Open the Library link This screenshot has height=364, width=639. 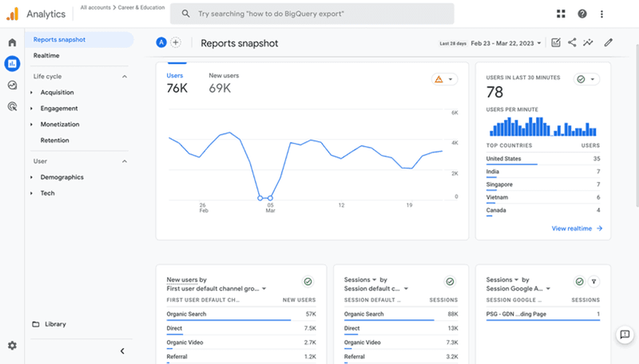[x=55, y=324]
